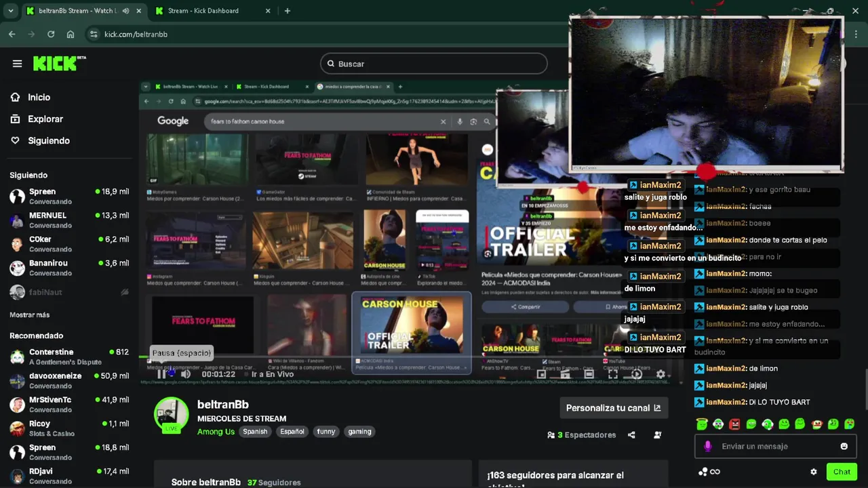Open stream player settings gear

(660, 374)
